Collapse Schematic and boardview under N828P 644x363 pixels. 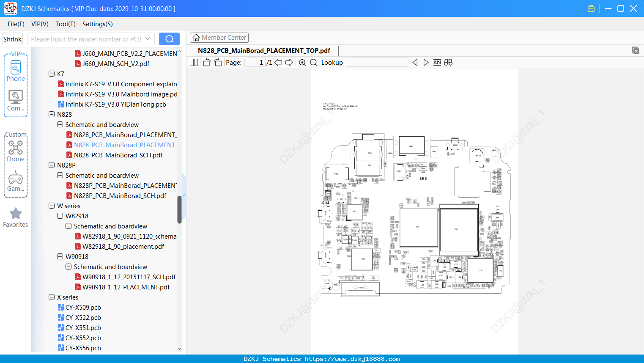coord(60,175)
